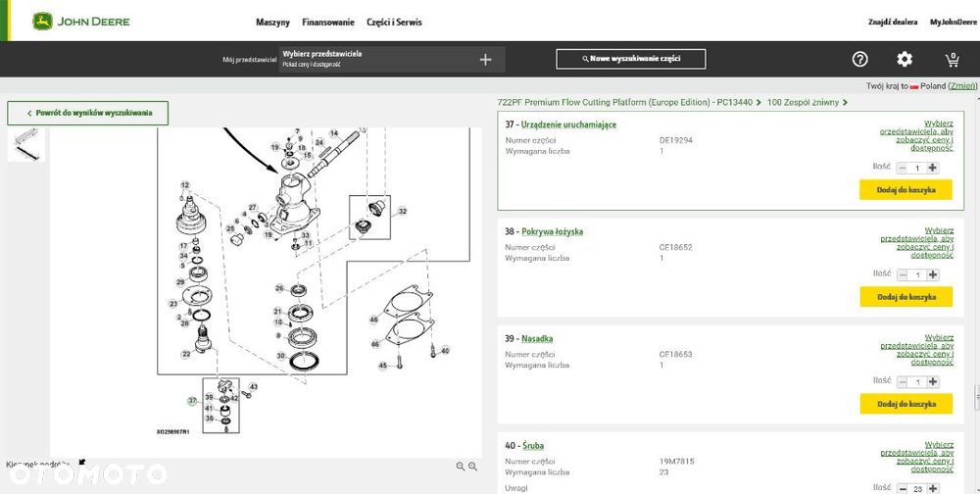The height and width of the screenshot is (494, 980).
Task: Select callout 14 in the diagram
Action: coord(334,133)
